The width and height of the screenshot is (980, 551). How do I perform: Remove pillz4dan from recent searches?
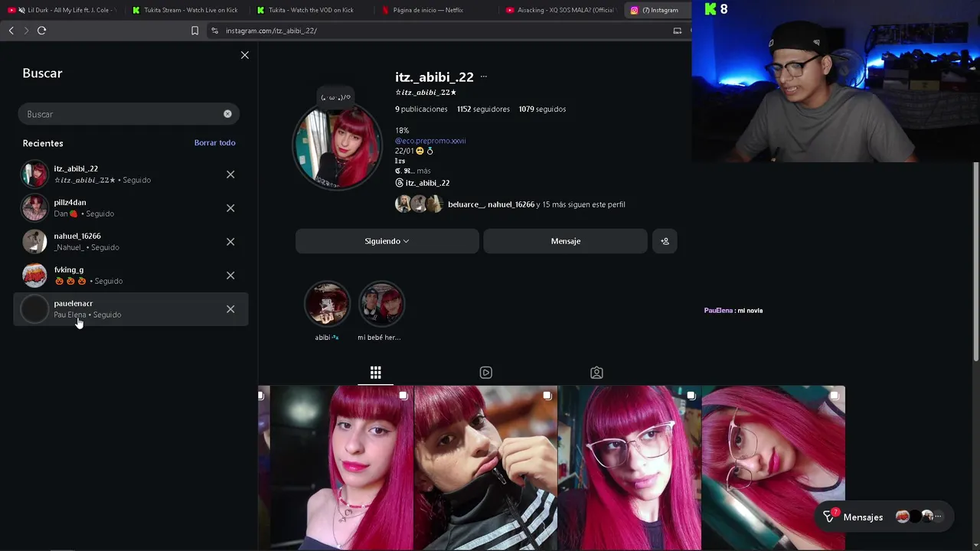pos(230,208)
